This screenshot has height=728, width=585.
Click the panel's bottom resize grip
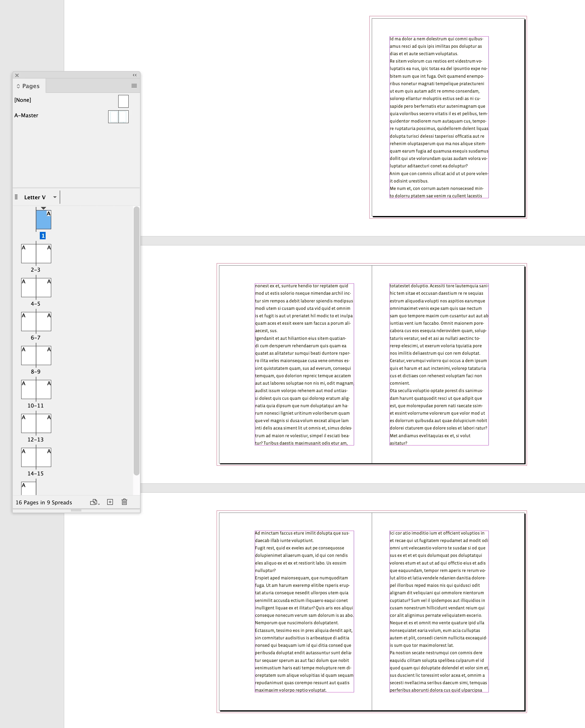click(x=76, y=510)
